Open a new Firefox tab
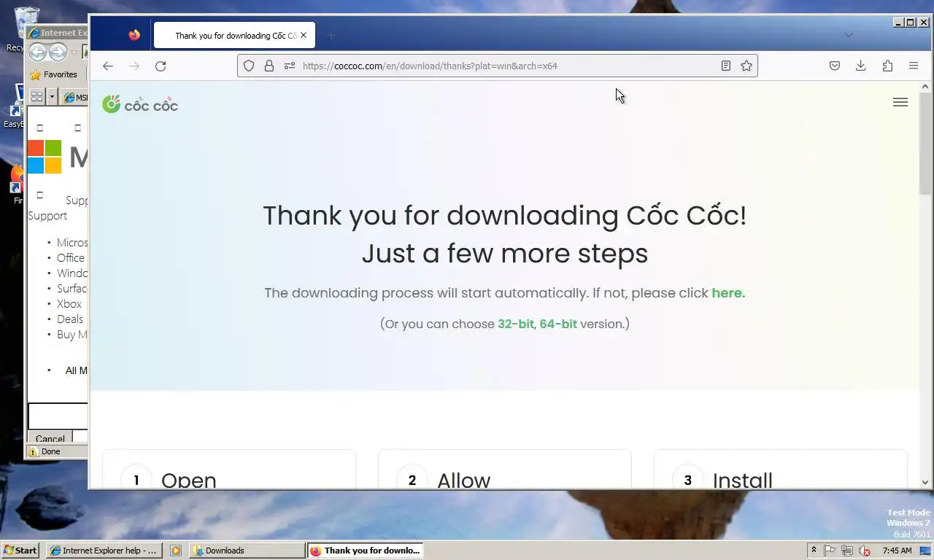 pyautogui.click(x=331, y=35)
